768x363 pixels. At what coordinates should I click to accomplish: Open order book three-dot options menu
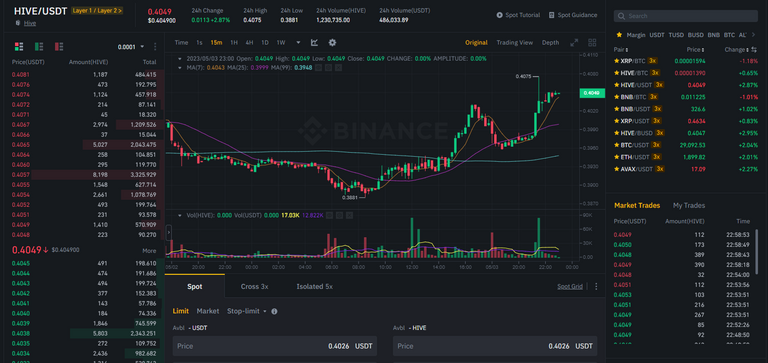pos(155,47)
